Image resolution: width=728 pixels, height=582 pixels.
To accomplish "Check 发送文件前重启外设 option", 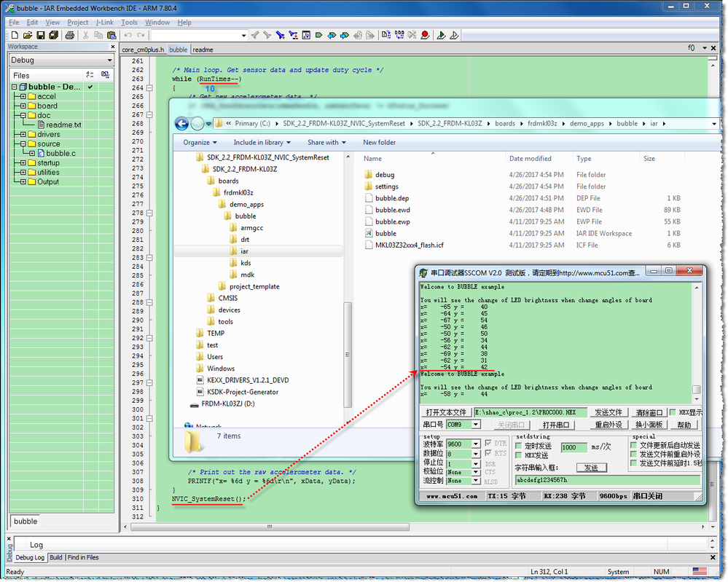I will (x=633, y=455).
